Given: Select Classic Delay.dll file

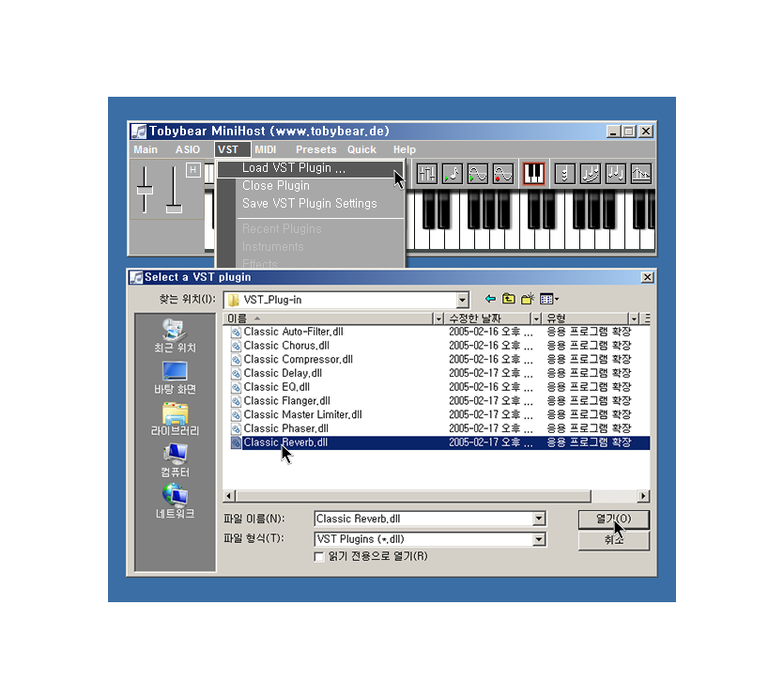Looking at the screenshot, I should point(283,373).
